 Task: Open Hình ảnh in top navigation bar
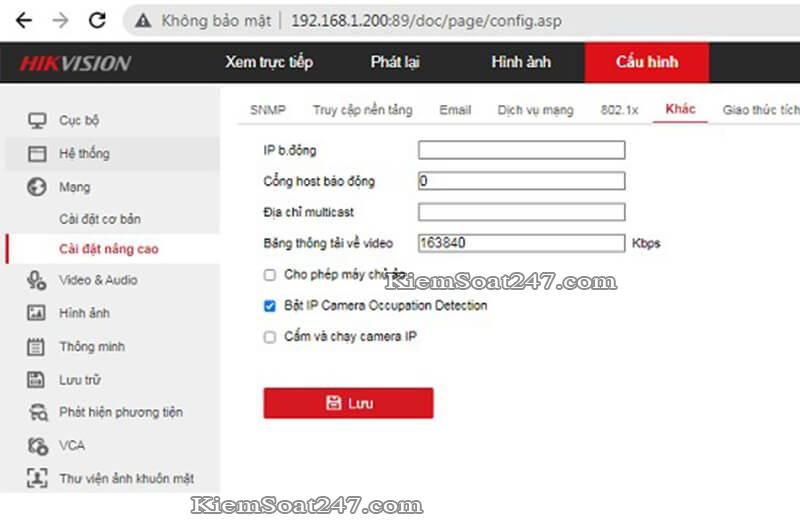[x=521, y=62]
